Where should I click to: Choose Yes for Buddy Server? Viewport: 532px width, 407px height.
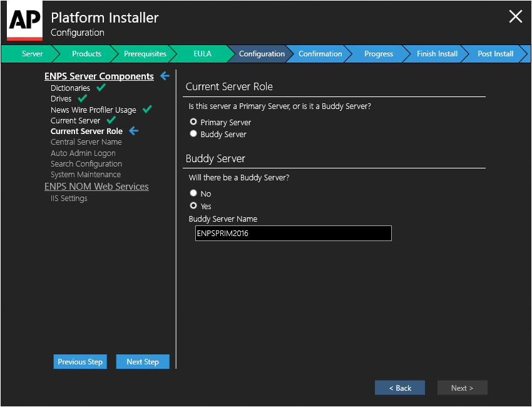click(x=193, y=205)
